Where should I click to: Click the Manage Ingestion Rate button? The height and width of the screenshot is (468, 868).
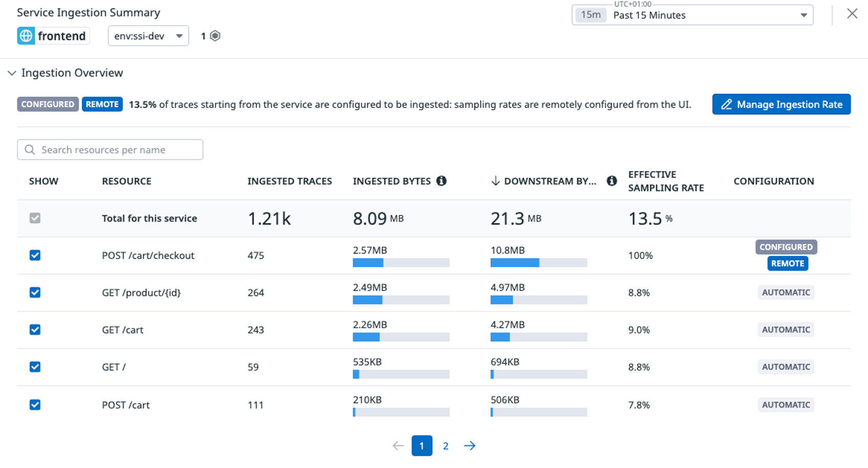pos(781,104)
